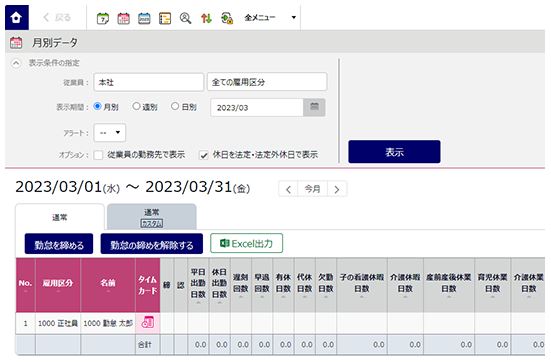
Task: Sort by 遅刻回数 column header
Action: [241, 285]
